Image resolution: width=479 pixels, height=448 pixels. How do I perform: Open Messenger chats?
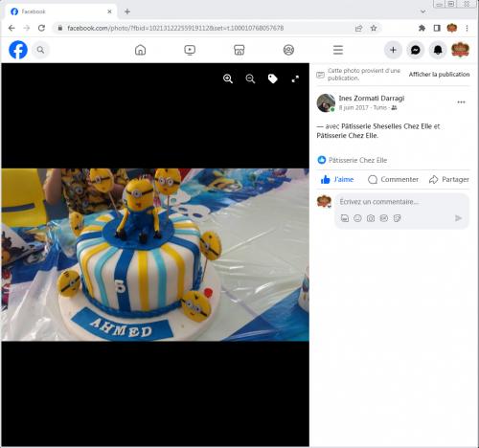point(415,50)
